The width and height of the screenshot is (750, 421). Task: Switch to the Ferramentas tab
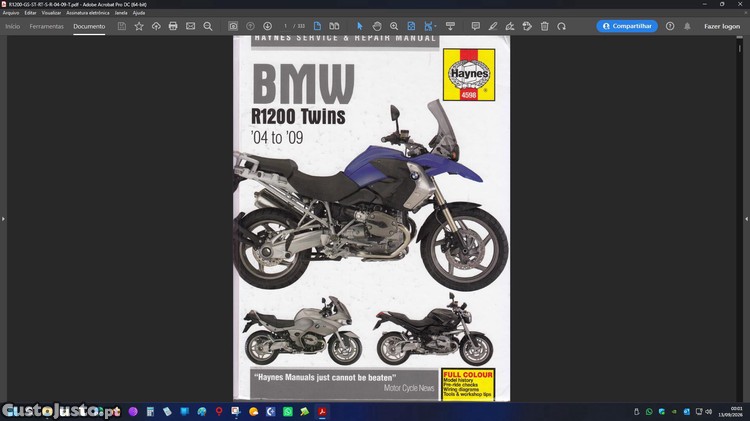pos(46,26)
